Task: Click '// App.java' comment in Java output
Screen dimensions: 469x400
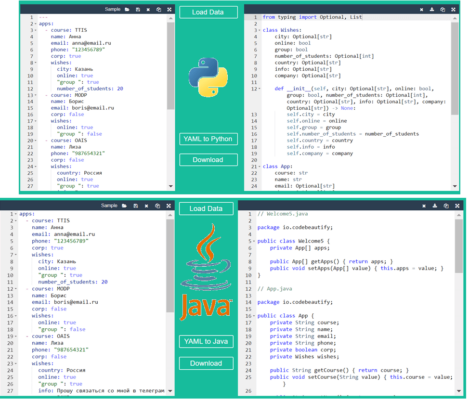Action: tap(275, 289)
